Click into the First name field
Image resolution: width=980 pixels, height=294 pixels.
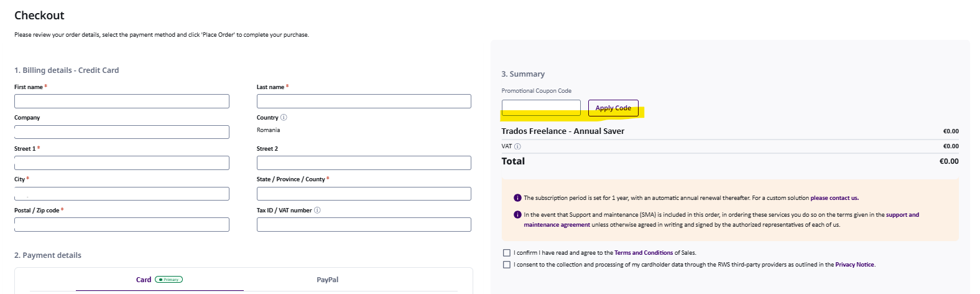point(122,102)
